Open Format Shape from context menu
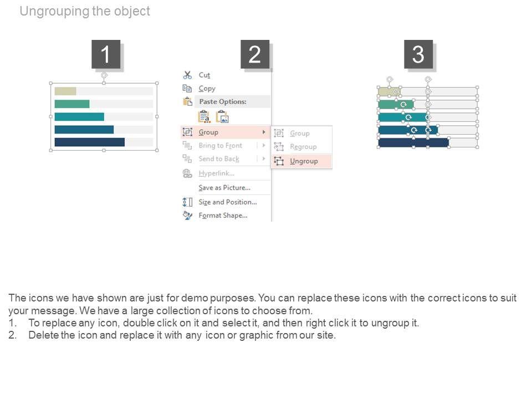Image resolution: width=532 pixels, height=399 pixels. (x=223, y=215)
